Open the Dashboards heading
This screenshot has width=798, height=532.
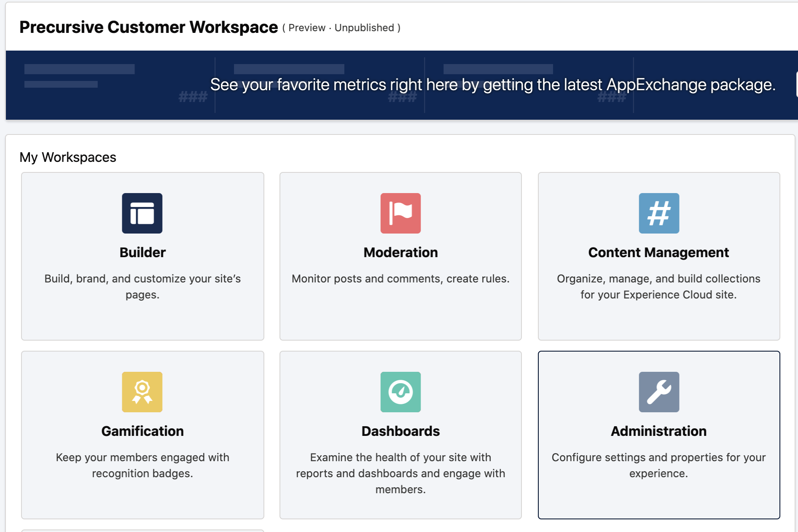(400, 431)
